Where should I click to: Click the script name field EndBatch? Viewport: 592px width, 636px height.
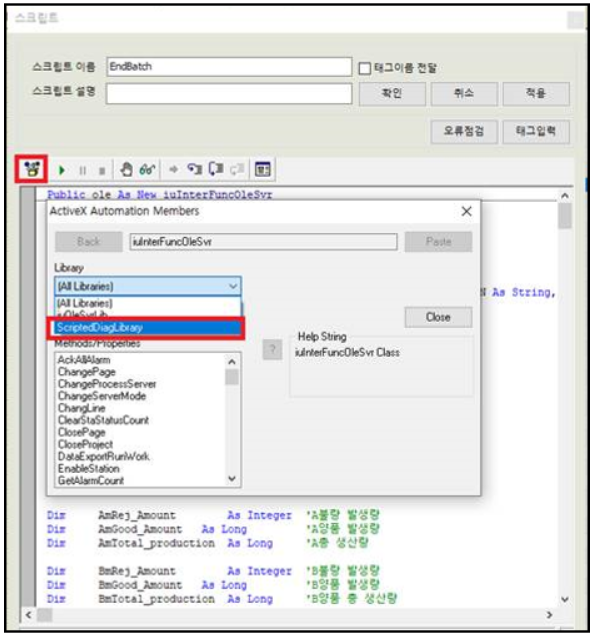click(x=229, y=67)
